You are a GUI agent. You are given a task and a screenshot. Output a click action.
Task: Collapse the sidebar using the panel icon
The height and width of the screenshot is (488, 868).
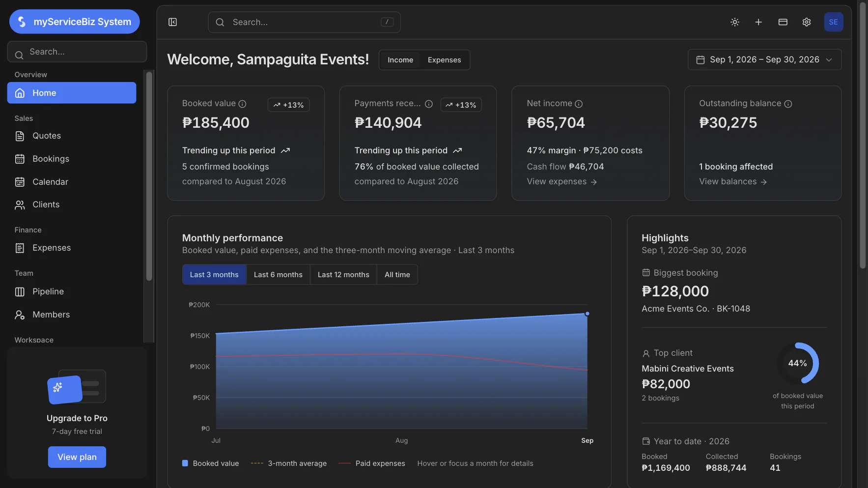point(172,22)
